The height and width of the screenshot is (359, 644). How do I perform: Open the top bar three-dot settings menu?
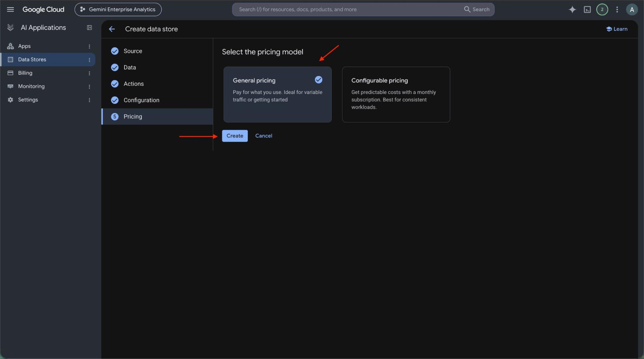pyautogui.click(x=617, y=9)
